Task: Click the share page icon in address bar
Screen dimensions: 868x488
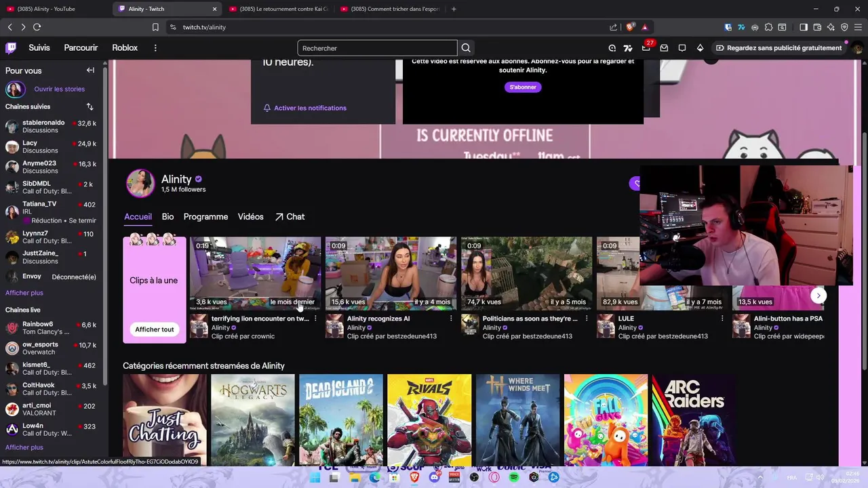Action: click(614, 27)
